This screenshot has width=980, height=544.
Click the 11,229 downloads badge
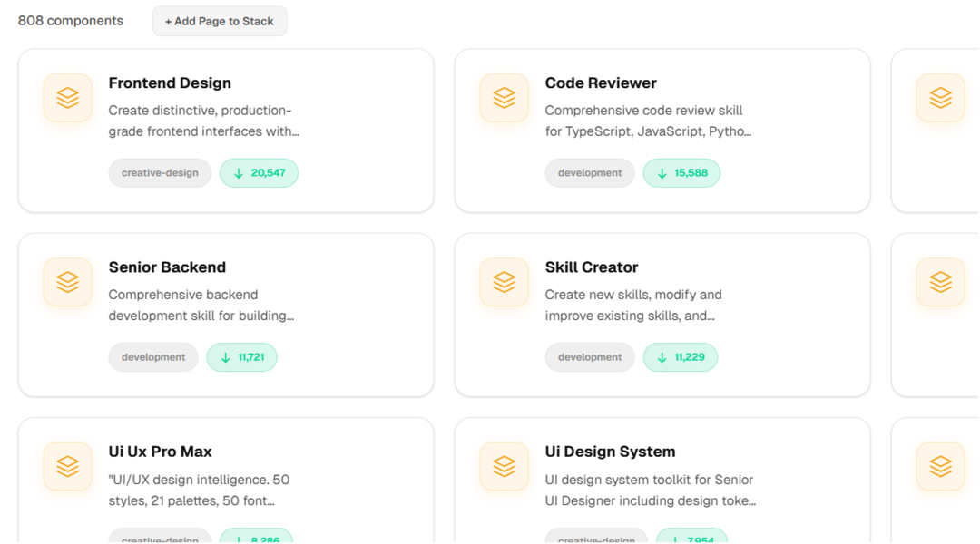[x=681, y=357]
